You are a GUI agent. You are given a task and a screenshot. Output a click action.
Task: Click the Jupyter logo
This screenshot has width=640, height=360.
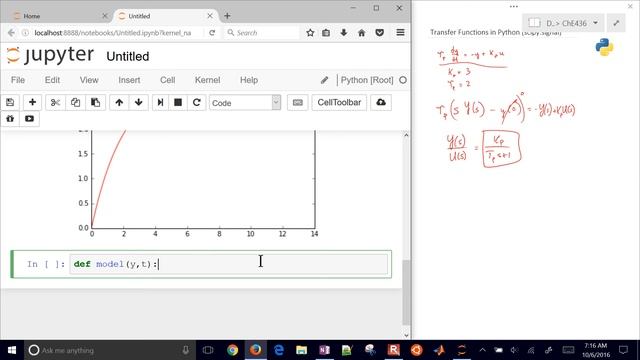(50, 56)
